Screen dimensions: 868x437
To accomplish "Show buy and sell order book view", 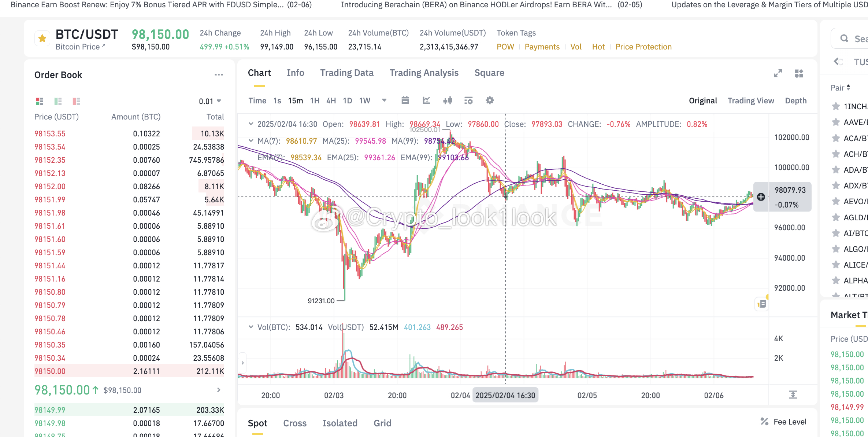I will 40,101.
